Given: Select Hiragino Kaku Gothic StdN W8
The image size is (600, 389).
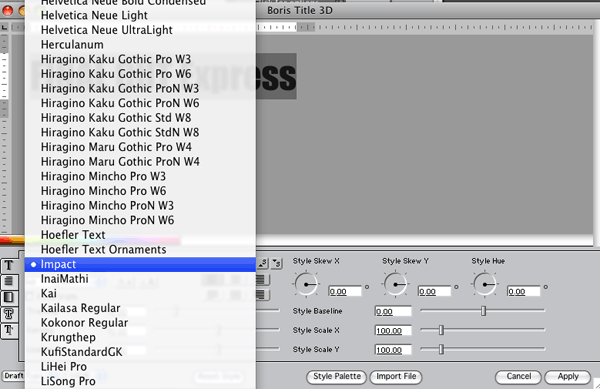Looking at the screenshot, I should coord(140,132).
